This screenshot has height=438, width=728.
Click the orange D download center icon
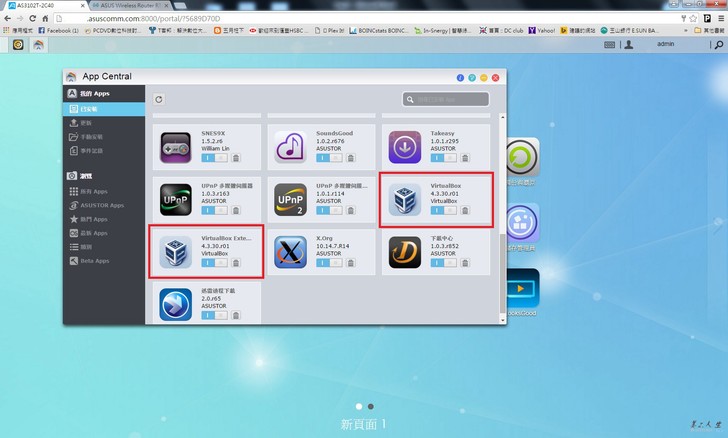tap(404, 251)
